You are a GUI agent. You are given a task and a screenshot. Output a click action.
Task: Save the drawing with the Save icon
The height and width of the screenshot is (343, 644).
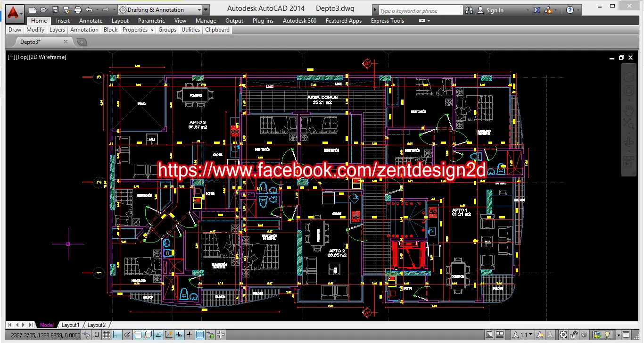[x=55, y=9]
